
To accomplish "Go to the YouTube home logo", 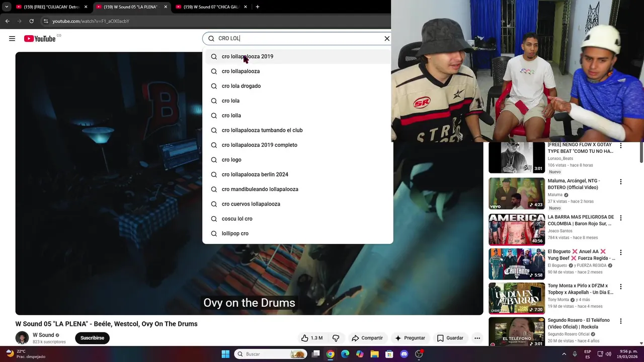I will point(40,39).
